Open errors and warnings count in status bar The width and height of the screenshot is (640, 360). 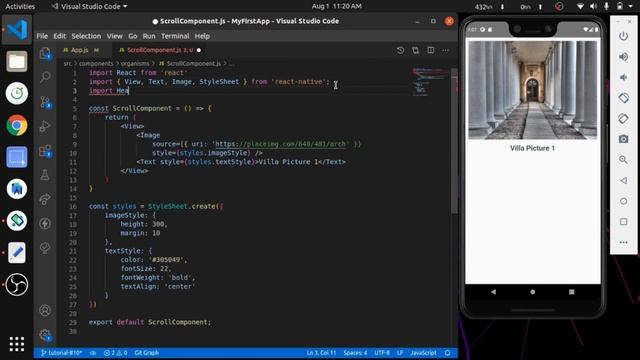116,353
